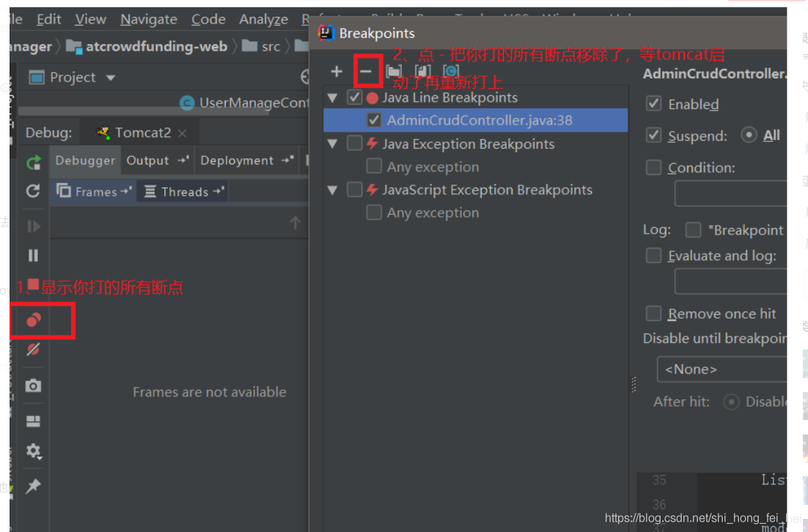Enable Java Exception Breakpoints group
This screenshot has height=532, width=808.
(355, 143)
